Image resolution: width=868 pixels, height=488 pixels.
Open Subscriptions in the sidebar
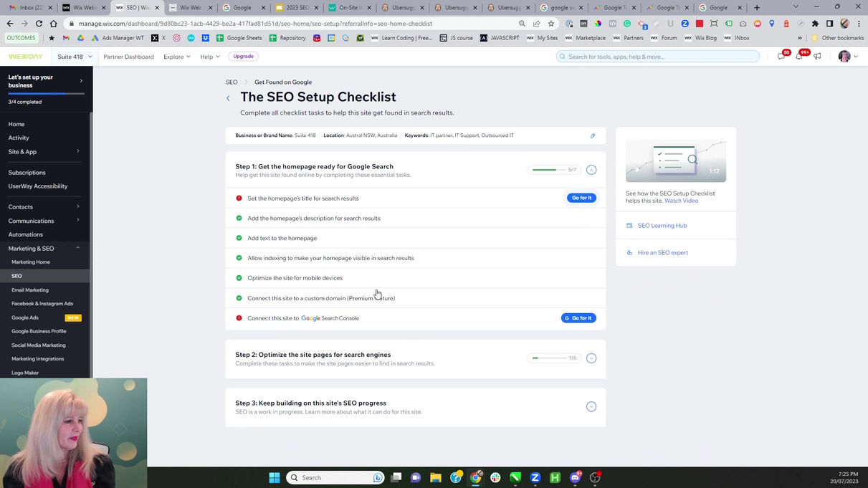27,173
